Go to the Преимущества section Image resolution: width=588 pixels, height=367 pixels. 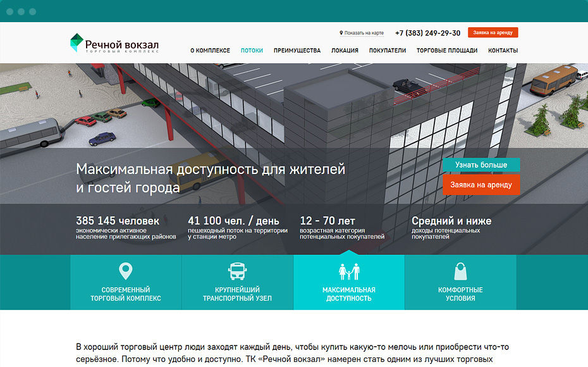point(297,51)
